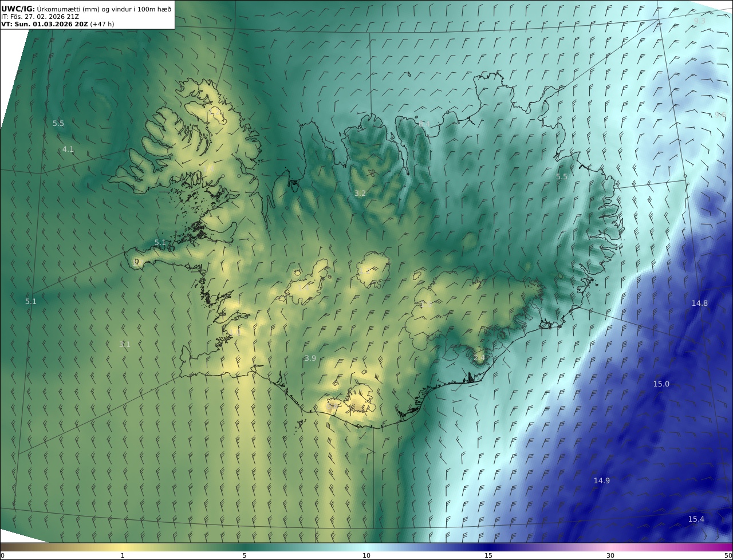Click the 3.2 value on the map
The height and width of the screenshot is (560, 733).
(x=360, y=194)
